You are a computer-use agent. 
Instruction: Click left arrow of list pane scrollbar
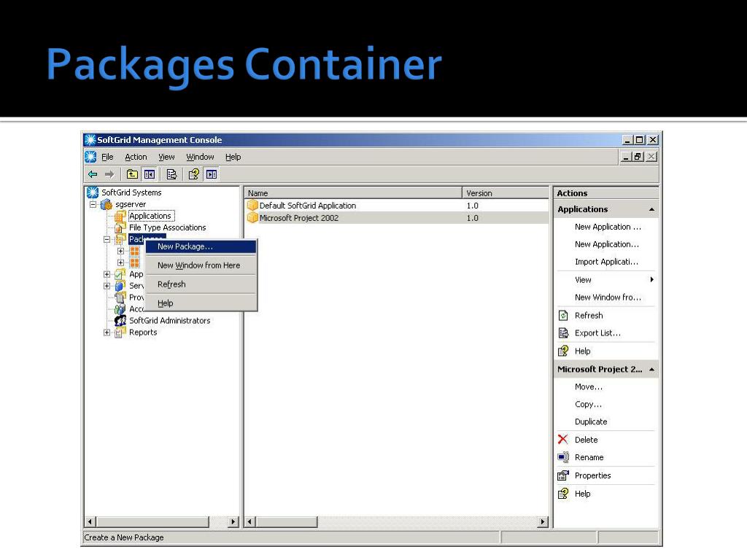[x=250, y=522]
